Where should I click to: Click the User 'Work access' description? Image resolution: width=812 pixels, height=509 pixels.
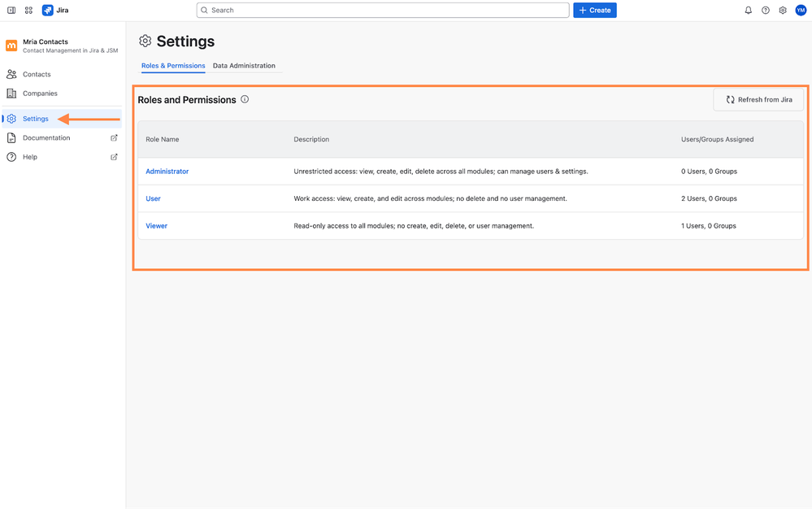430,198
